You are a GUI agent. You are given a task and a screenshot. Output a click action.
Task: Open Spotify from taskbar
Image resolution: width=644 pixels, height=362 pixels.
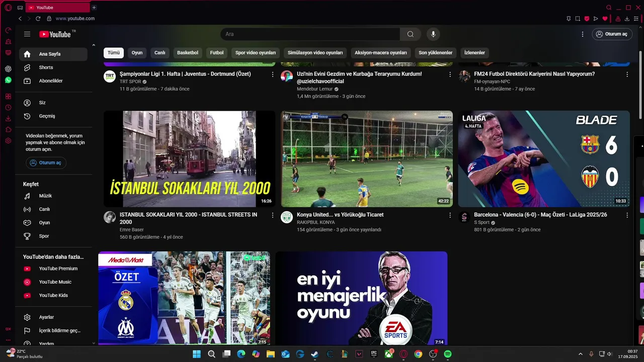[448, 354]
